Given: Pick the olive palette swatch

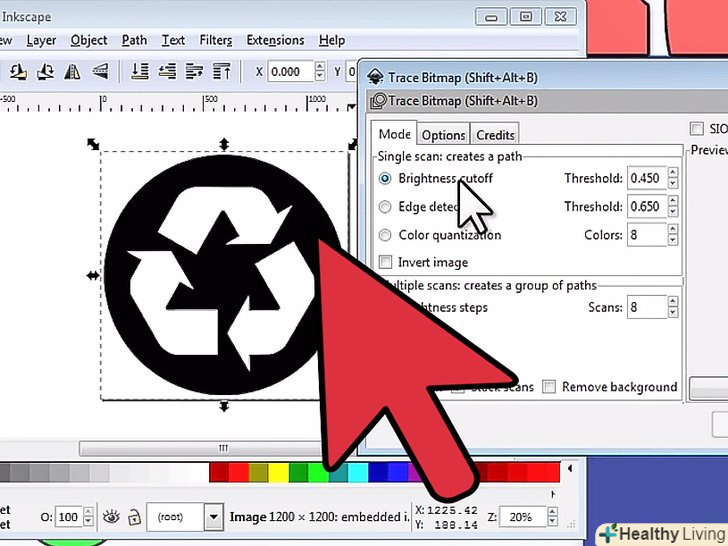Looking at the screenshot, I should coord(259,473).
